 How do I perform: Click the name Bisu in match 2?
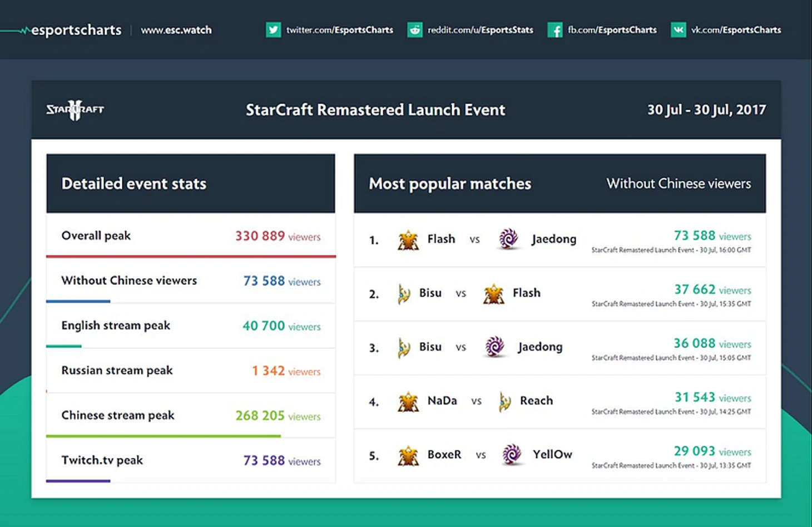pos(430,293)
